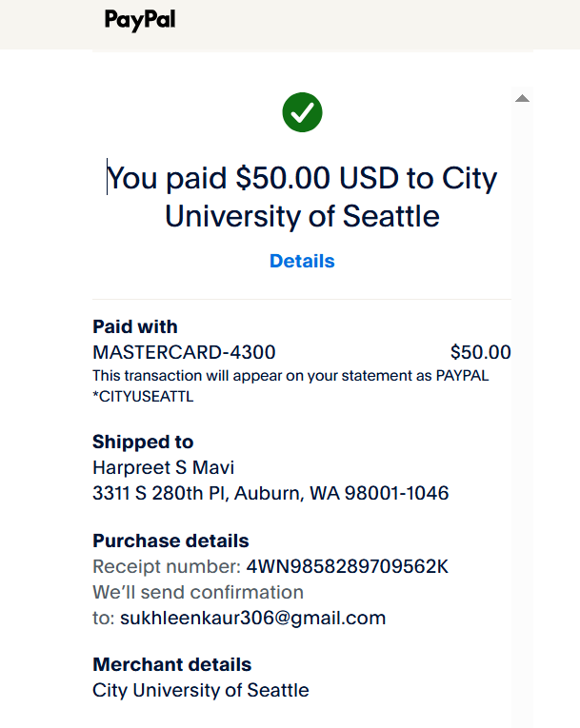Select receipt number 4WN9858289709562K
This screenshot has width=580, height=728.
tap(348, 566)
